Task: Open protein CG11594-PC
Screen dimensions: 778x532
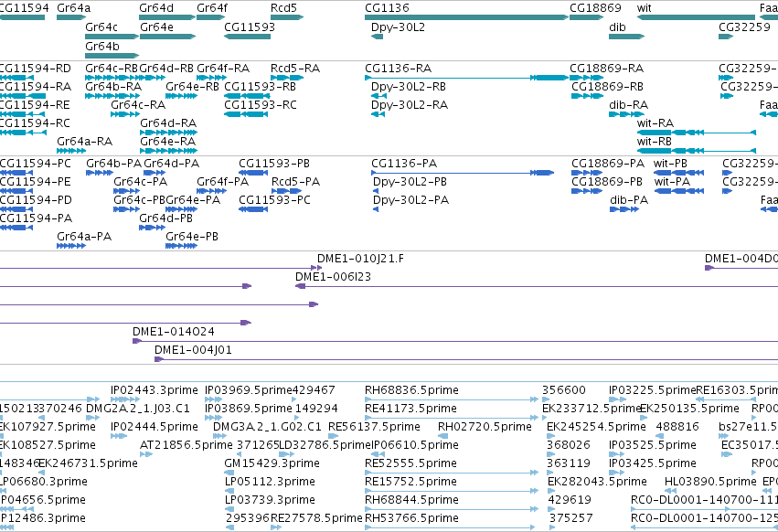Action: pos(16,173)
